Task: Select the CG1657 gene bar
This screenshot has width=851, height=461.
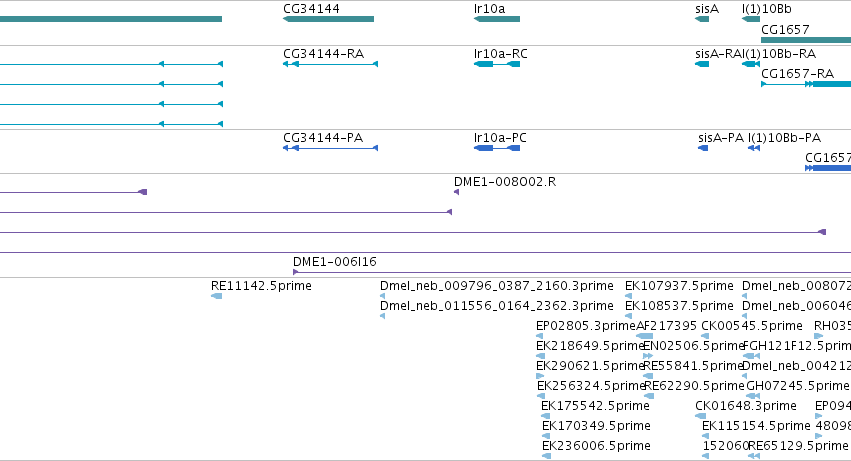Action: (806, 40)
